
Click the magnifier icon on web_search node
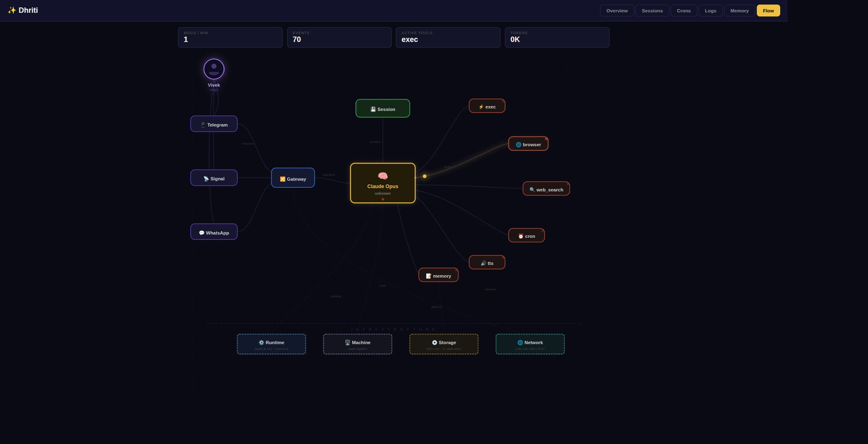531,189
